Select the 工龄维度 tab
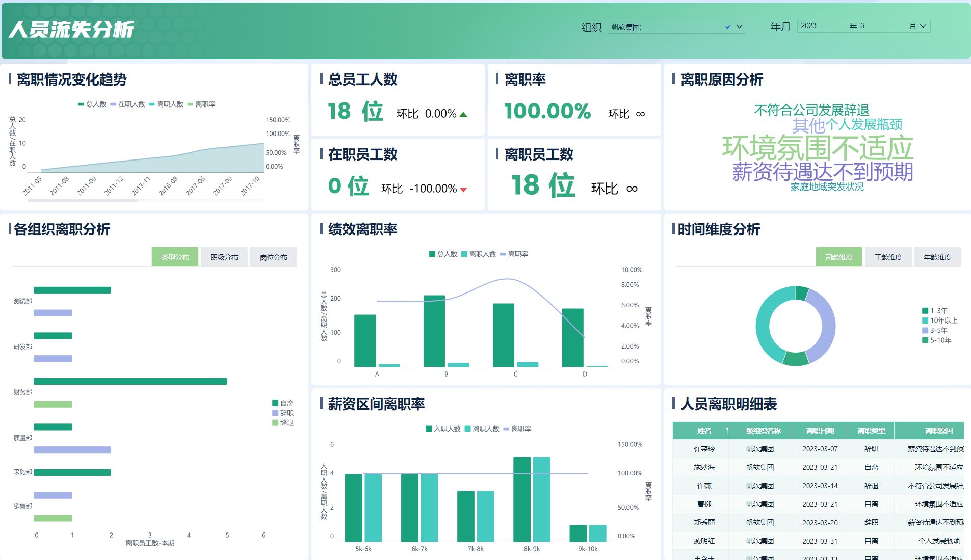Image resolution: width=971 pixels, height=560 pixels. pos(888,257)
